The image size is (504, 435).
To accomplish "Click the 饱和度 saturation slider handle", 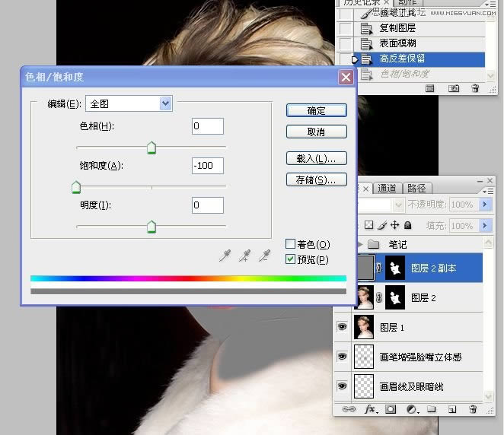I will coord(76,187).
